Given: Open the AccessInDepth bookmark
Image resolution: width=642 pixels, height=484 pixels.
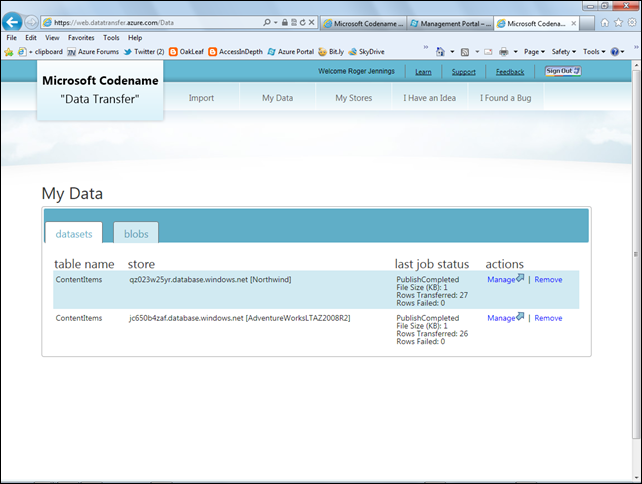Looking at the screenshot, I should coord(235,52).
